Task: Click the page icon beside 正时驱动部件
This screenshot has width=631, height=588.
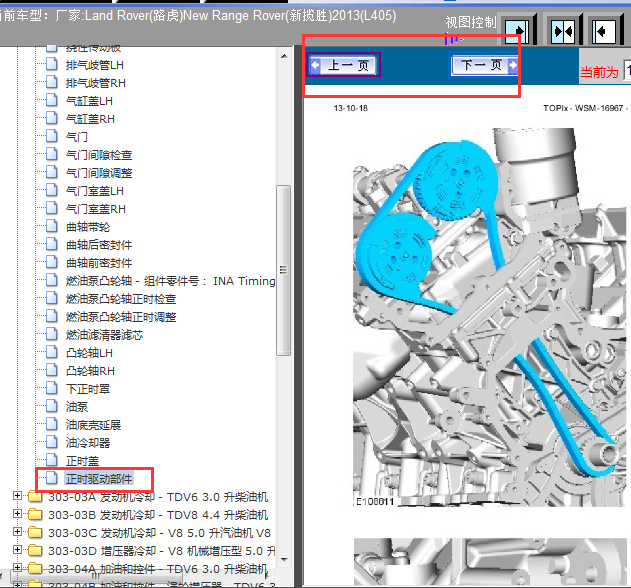Action: [x=52, y=479]
